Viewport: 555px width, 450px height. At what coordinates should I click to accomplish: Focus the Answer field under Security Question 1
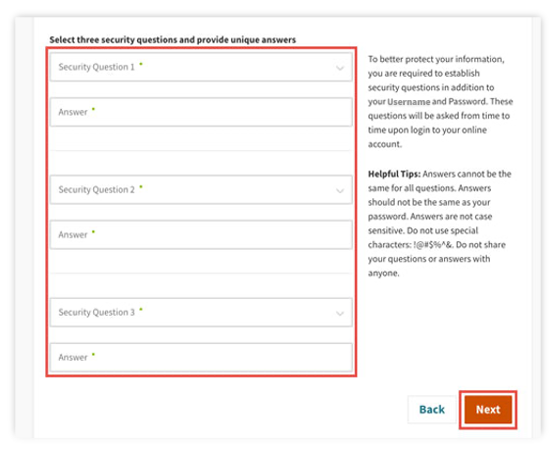(201, 112)
